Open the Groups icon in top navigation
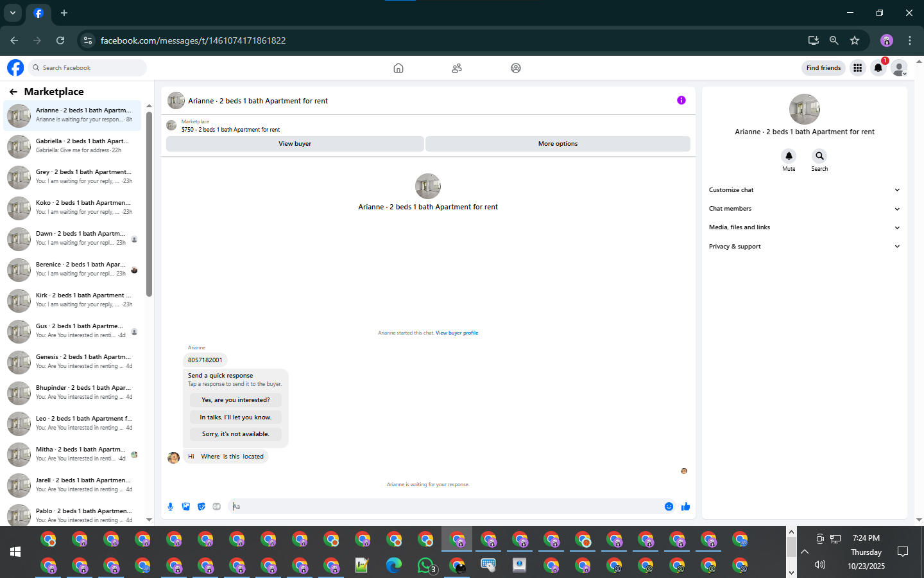 point(516,68)
